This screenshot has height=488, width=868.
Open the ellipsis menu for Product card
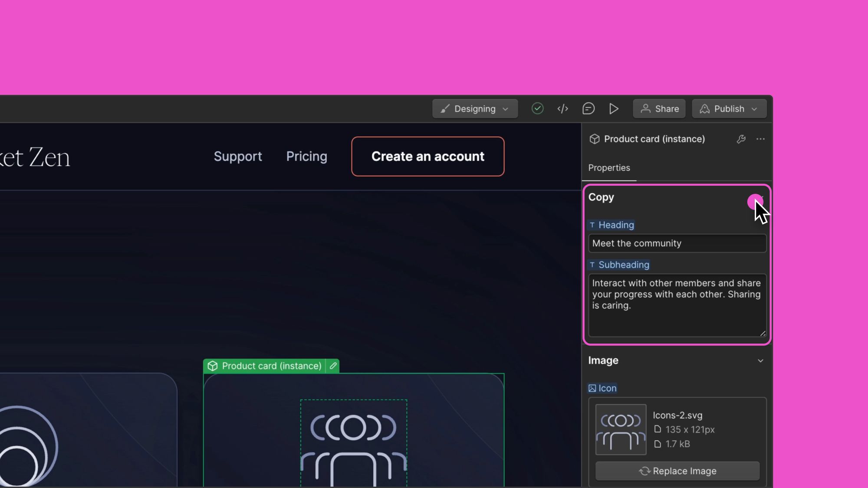760,139
